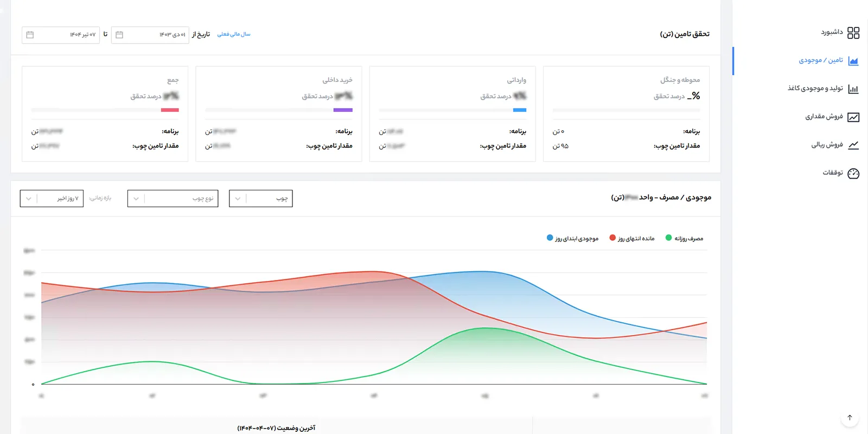Open calendar icon in the end date field

coord(30,35)
